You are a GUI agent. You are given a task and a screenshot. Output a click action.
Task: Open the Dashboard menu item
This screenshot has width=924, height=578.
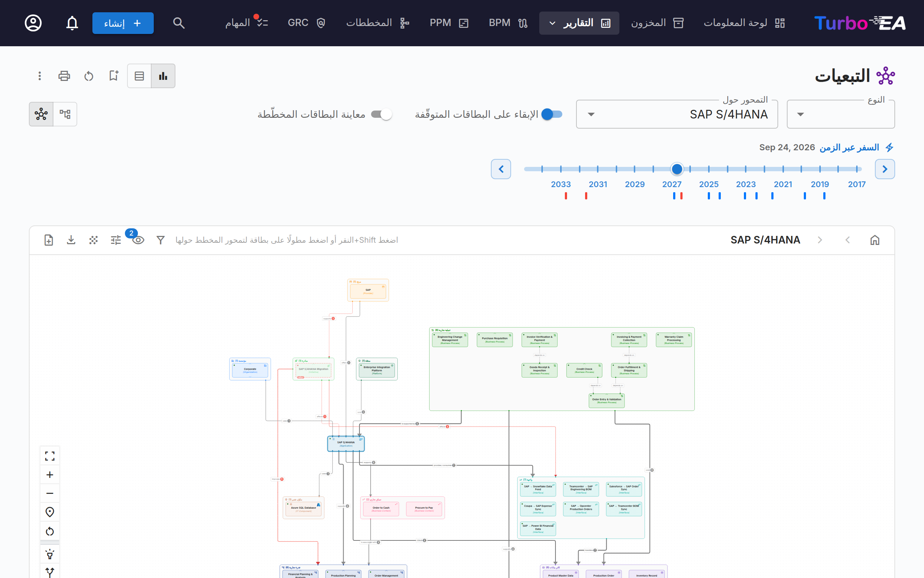[x=745, y=23]
